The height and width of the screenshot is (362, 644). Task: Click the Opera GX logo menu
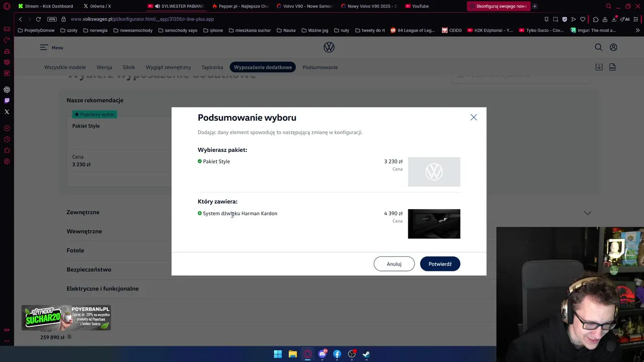7,7
